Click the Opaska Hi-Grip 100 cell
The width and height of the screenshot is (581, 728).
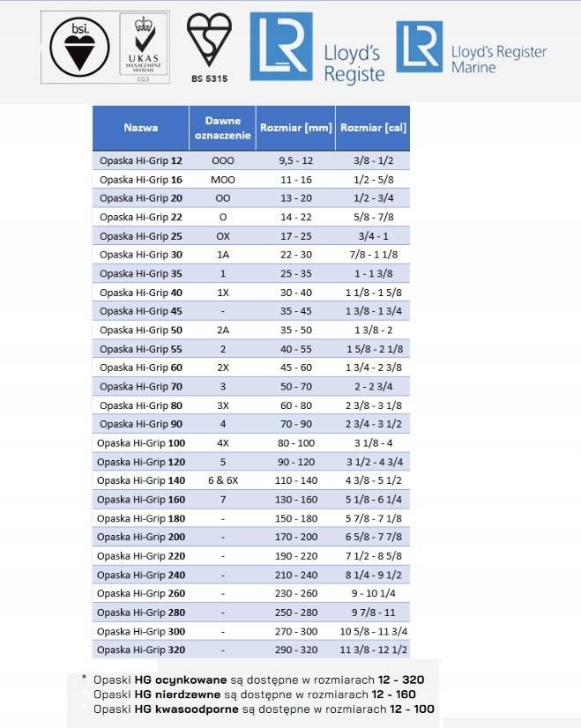(x=141, y=442)
